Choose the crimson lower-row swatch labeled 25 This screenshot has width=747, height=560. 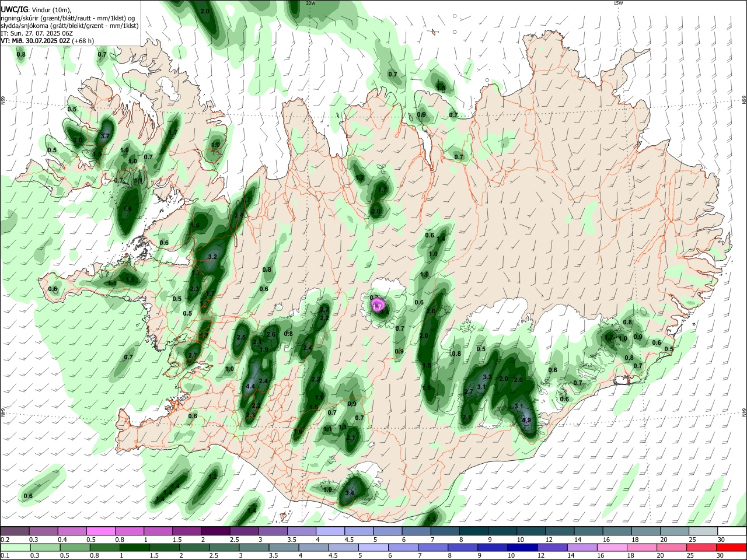click(x=702, y=547)
